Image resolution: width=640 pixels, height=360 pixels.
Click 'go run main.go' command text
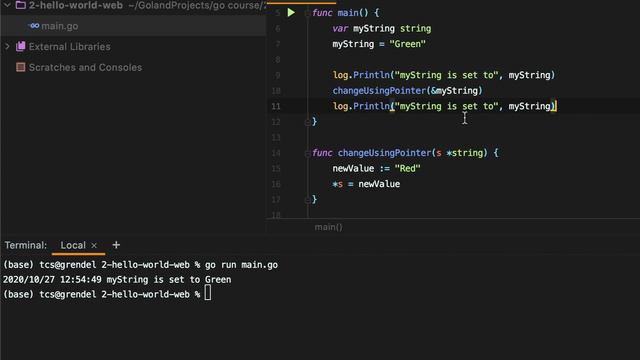coord(241,265)
